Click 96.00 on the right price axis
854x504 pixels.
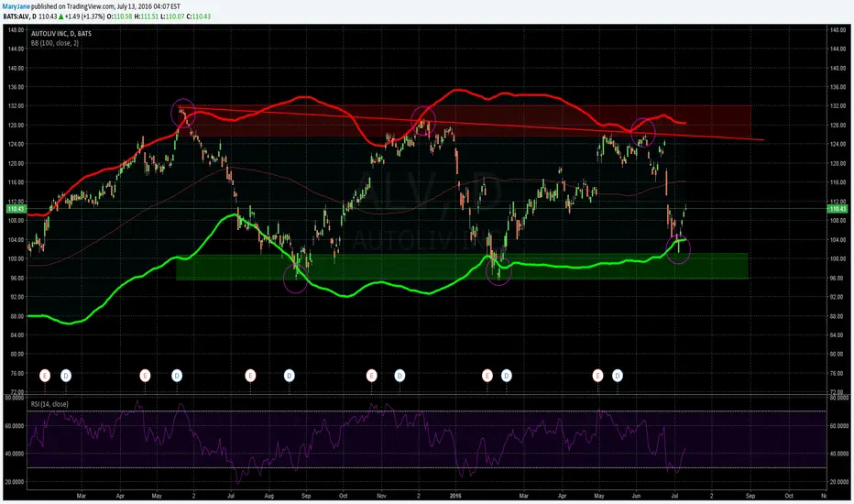(838, 278)
